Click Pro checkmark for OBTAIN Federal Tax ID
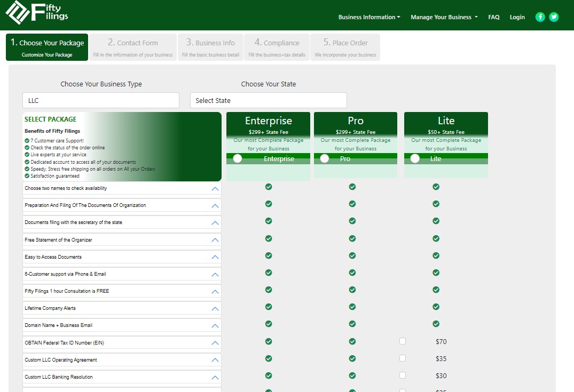 [352, 341]
